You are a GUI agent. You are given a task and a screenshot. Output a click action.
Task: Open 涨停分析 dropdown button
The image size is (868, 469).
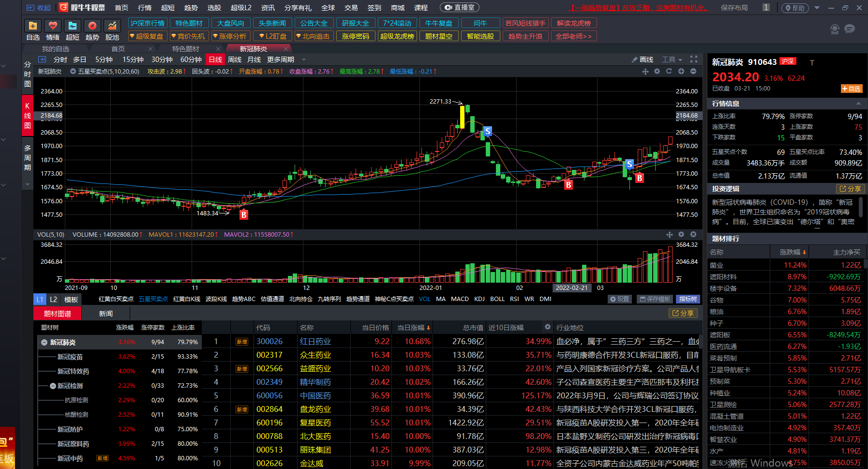(x=231, y=36)
